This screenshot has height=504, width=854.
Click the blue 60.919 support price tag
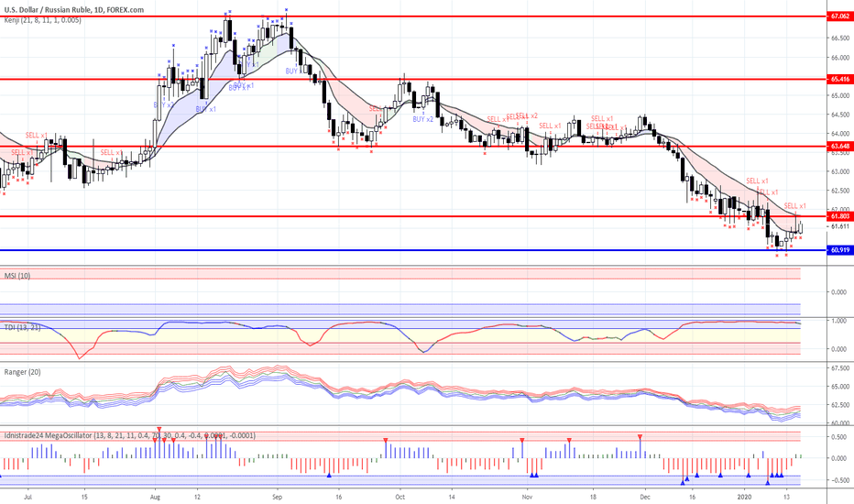(839, 249)
